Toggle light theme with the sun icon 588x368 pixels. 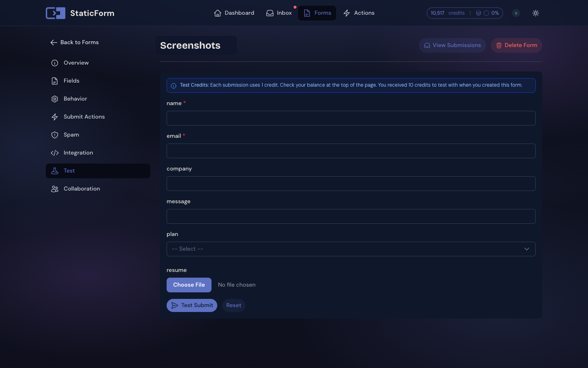click(x=536, y=13)
